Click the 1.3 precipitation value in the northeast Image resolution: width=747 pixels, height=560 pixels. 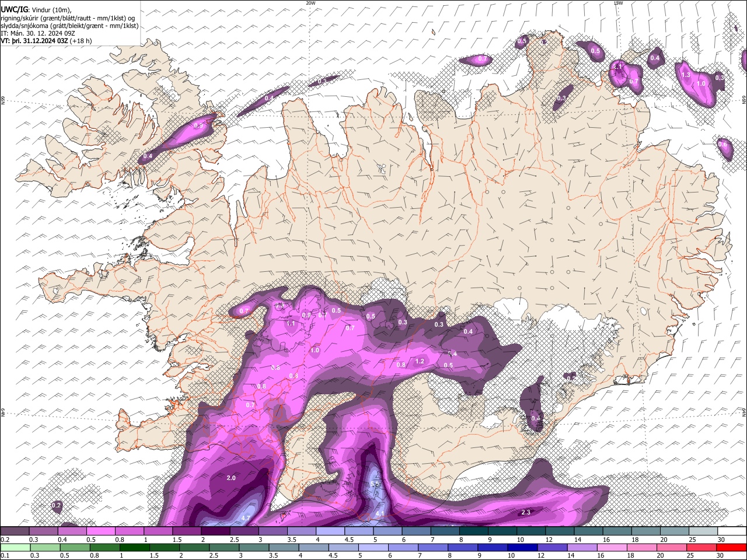tap(686, 75)
